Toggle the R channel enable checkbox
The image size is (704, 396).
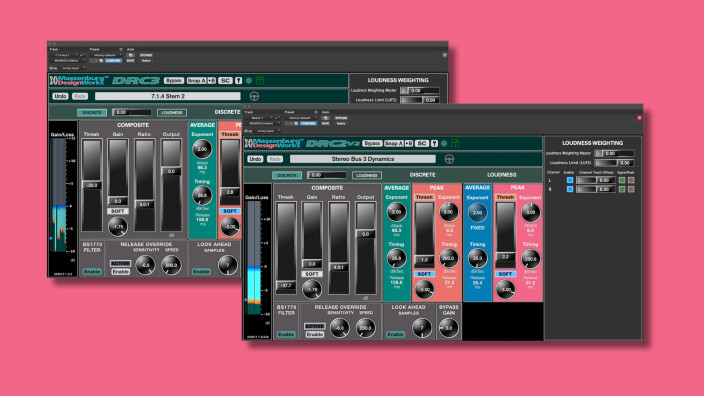click(x=570, y=189)
